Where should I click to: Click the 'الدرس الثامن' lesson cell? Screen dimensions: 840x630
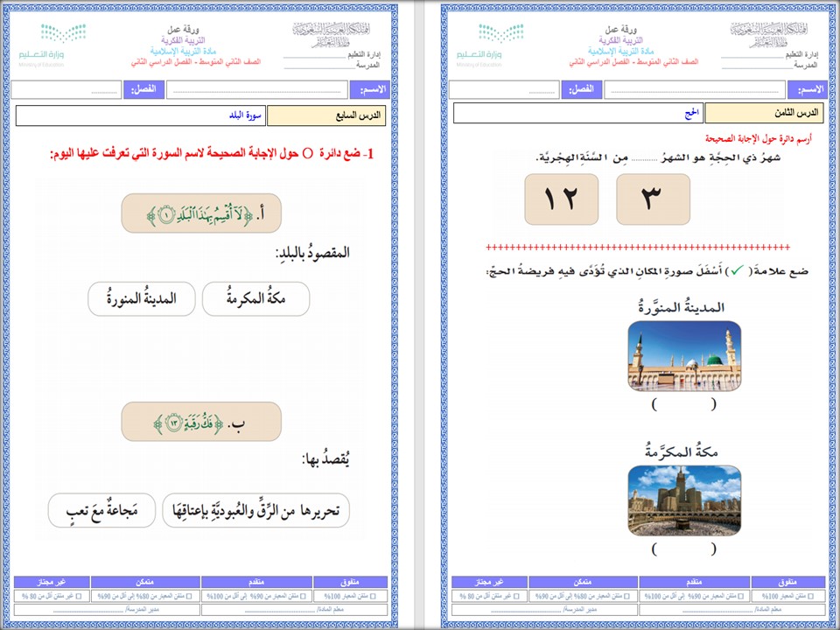point(764,114)
